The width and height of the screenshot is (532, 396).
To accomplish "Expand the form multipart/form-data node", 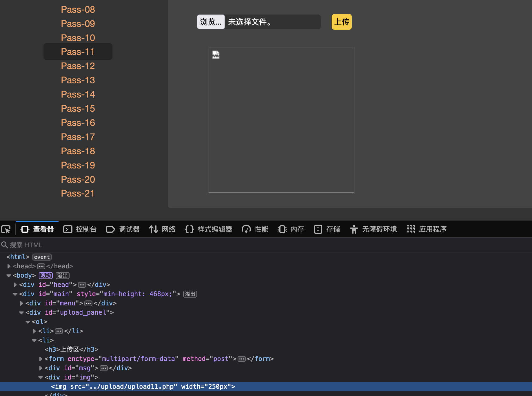I will click(41, 359).
